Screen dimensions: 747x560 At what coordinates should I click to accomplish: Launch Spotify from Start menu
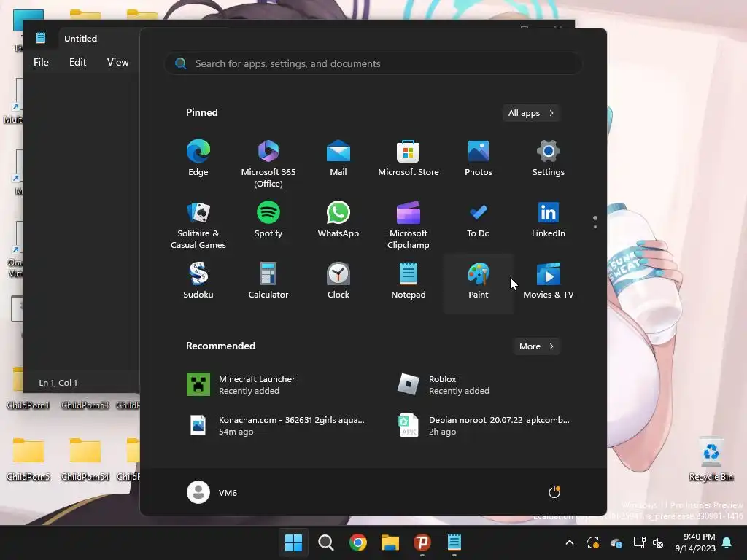pos(268,219)
